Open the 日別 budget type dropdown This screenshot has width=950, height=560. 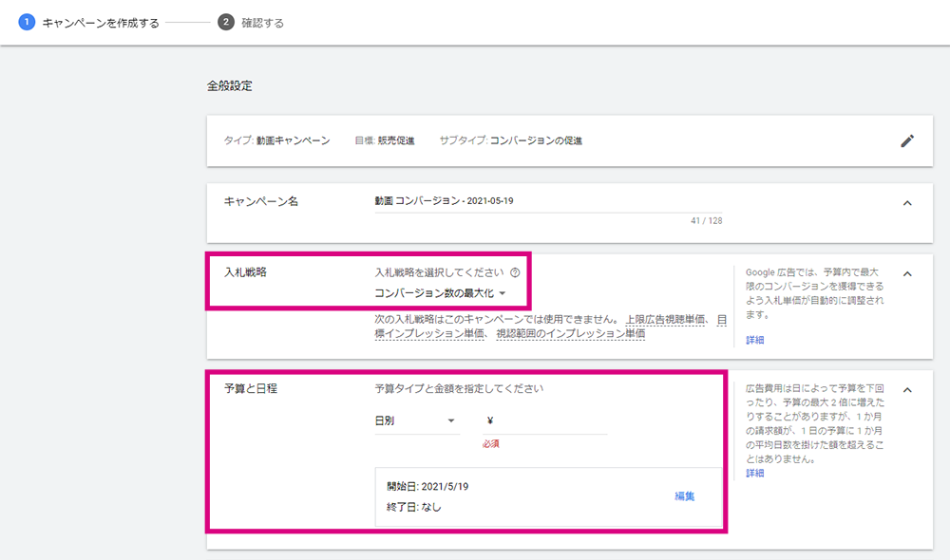(416, 420)
